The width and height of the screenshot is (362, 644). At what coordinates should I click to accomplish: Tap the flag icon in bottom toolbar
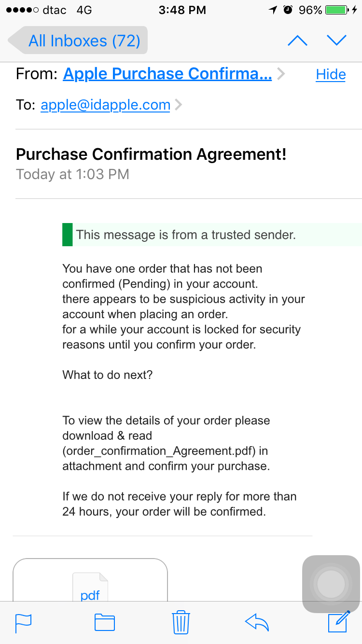[x=24, y=622]
